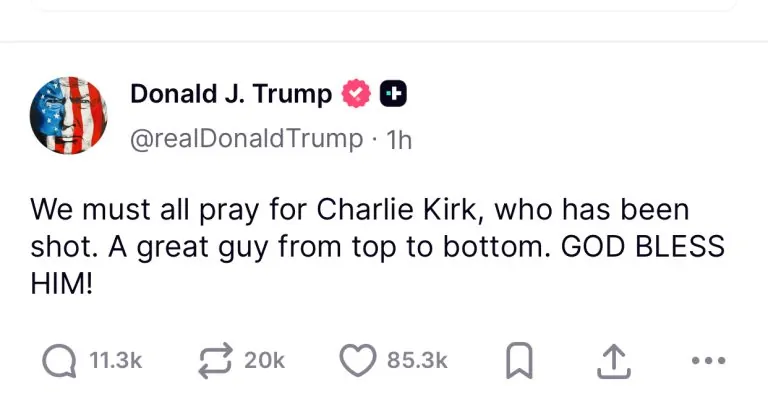The width and height of the screenshot is (768, 410).
Task: Expand the three-dot more options menu
Action: (708, 361)
